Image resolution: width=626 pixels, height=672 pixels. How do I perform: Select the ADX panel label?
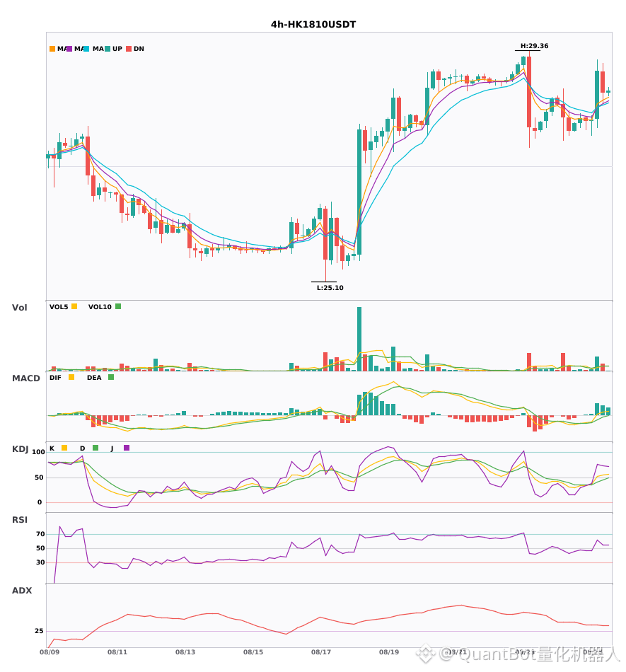coord(22,591)
